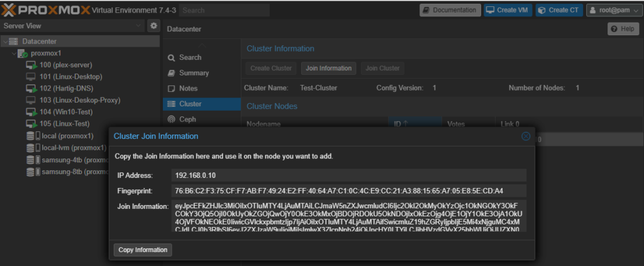Select the Cluster menu item
Viewport: 644px width, 266px height.
tap(202, 104)
